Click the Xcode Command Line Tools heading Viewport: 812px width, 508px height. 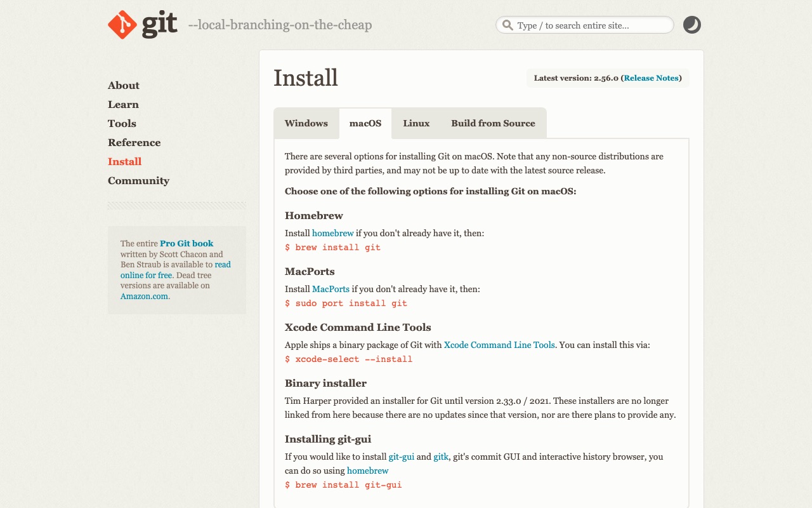358,327
